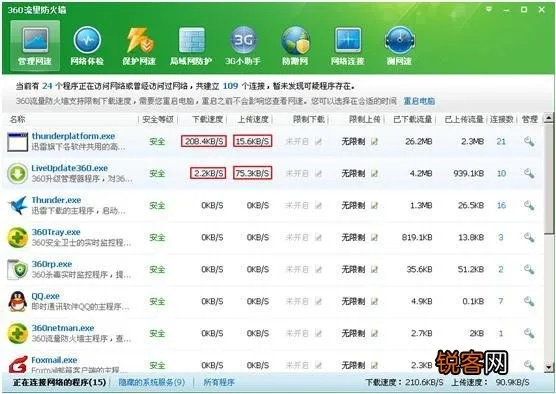Viewport: 556px width, 394px height.
Task: Sort by the 已下载流量 column header
Action: click(x=413, y=120)
